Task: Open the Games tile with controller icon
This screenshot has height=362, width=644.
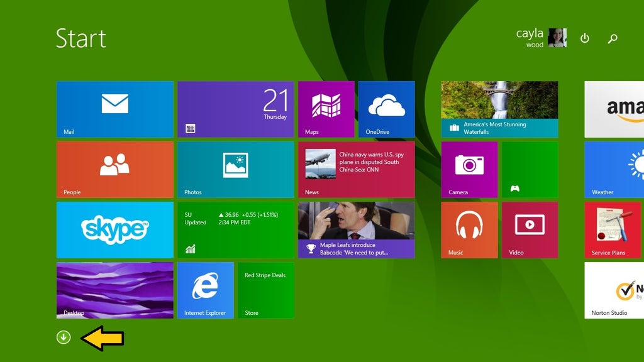Action: click(530, 170)
